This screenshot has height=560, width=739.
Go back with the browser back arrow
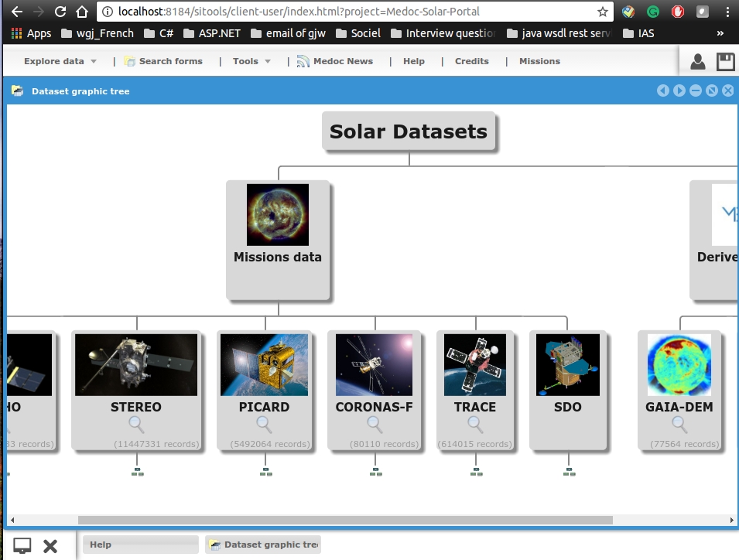point(17,12)
